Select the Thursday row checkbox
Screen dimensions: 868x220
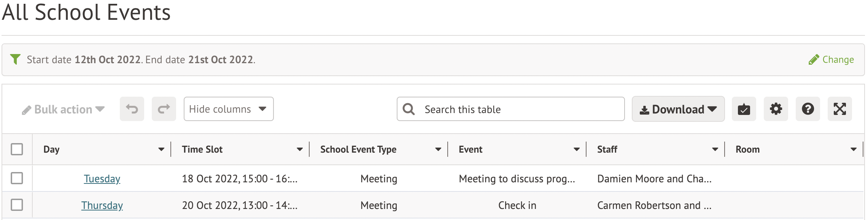(17, 205)
